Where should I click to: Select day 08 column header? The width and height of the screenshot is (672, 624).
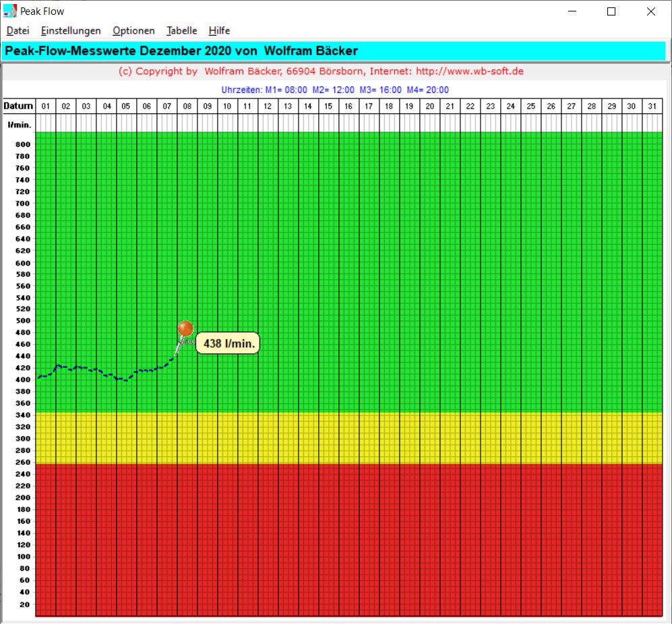pyautogui.click(x=187, y=106)
